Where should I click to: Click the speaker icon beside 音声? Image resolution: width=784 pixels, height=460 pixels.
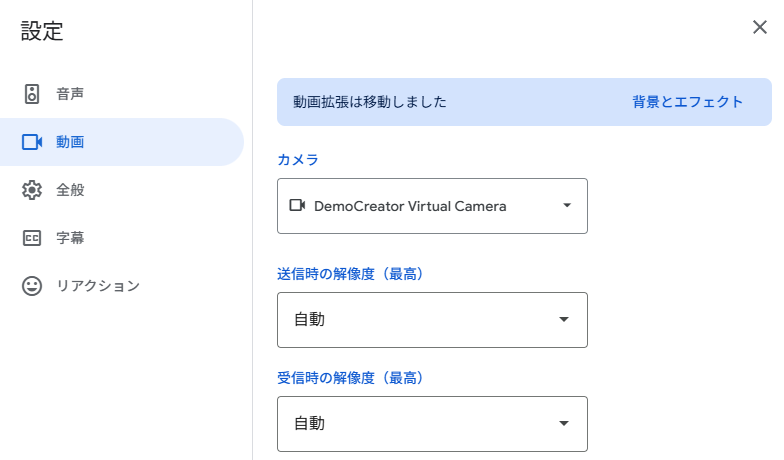pos(32,94)
